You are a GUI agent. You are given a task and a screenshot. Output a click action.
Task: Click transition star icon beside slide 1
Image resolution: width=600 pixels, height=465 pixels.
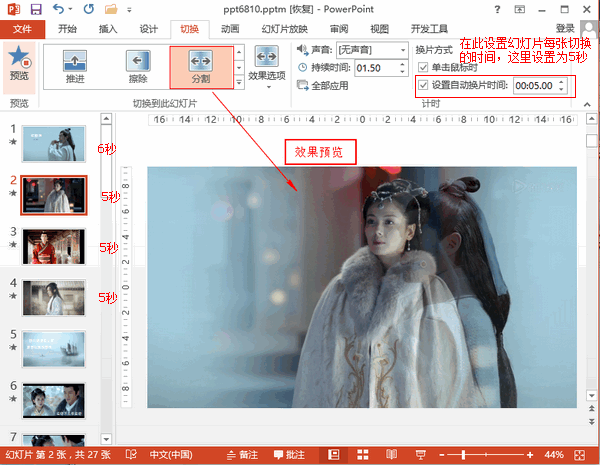tap(13, 142)
